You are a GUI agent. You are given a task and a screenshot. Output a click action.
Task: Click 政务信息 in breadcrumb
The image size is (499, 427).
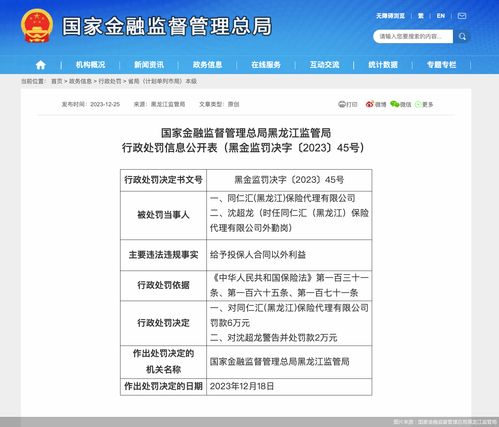coord(80,81)
